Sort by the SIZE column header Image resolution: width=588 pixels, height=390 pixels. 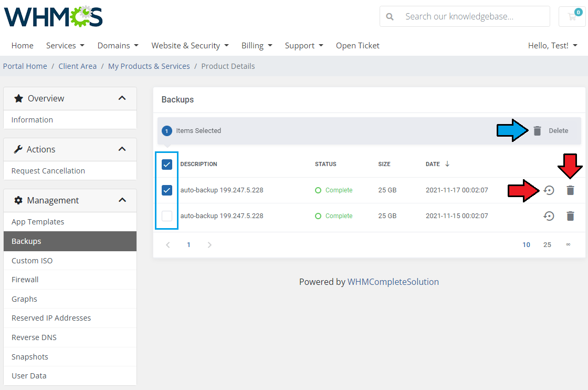pos(384,164)
